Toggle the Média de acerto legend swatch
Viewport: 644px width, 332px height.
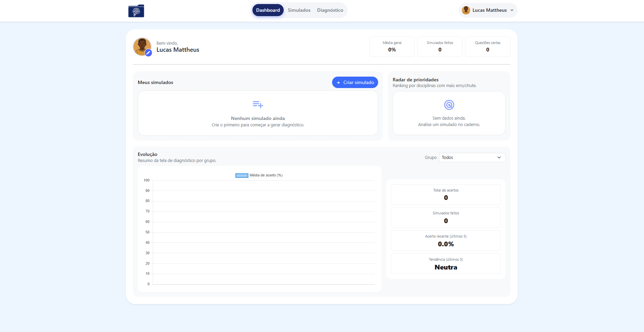[x=242, y=175]
